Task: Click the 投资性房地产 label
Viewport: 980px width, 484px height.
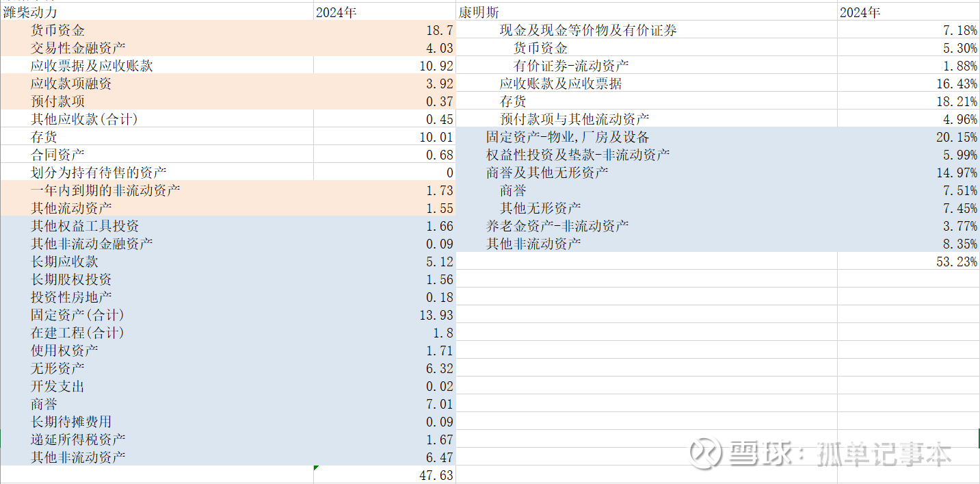Action: (72, 297)
